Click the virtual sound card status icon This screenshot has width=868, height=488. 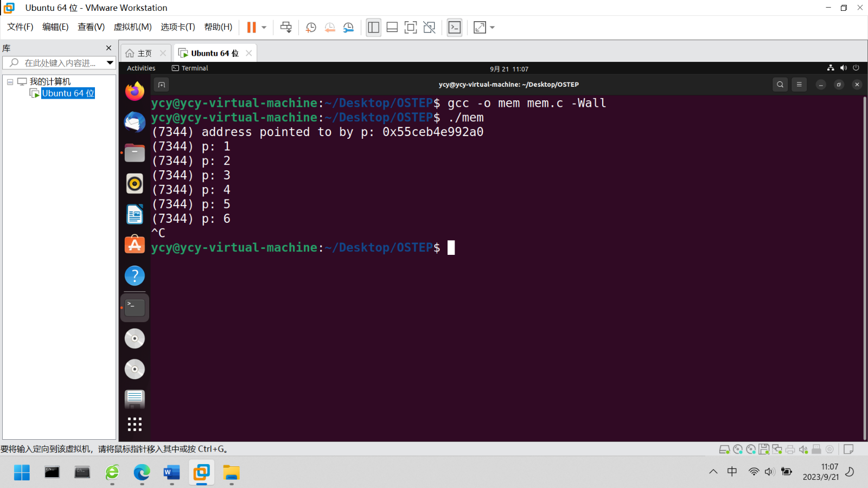pos(803,449)
